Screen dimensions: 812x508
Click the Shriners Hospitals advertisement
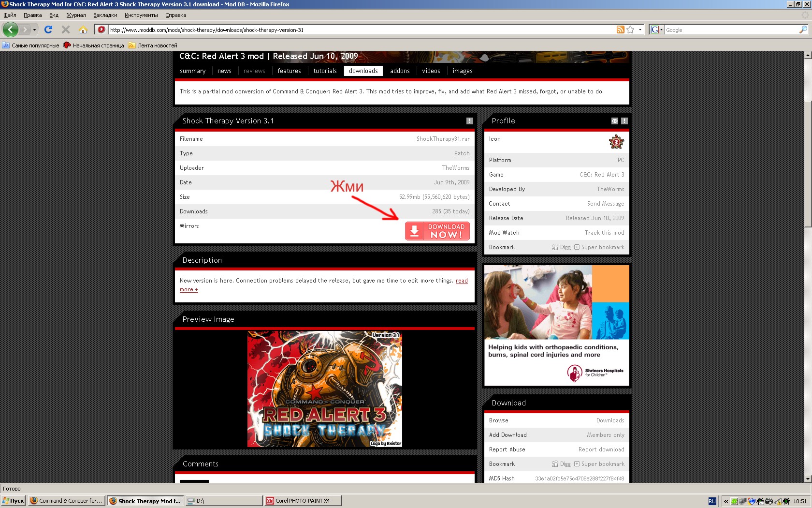point(557,325)
